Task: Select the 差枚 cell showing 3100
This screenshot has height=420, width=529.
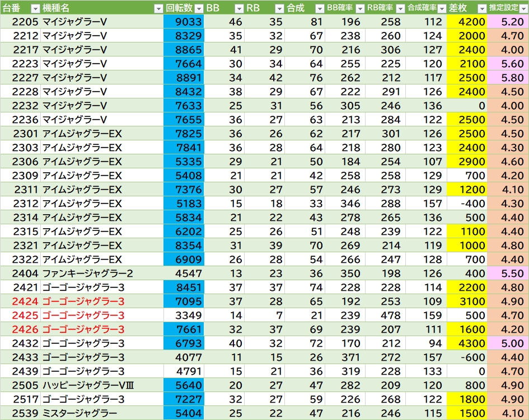Action: click(467, 301)
